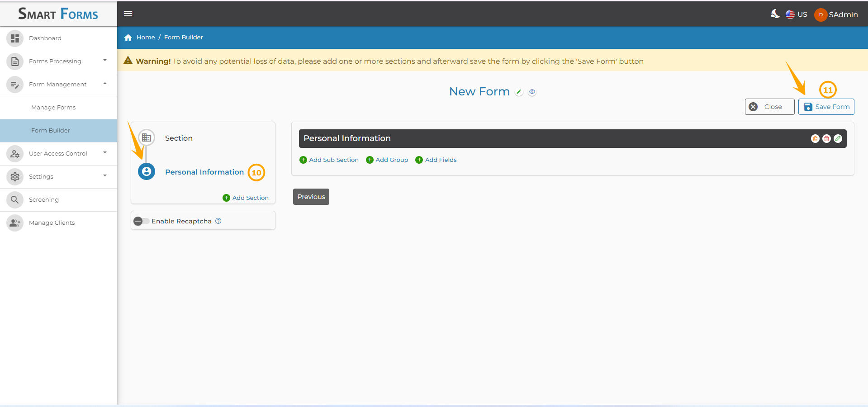868x407 pixels.
Task: Click the Close button
Action: pyautogui.click(x=769, y=107)
